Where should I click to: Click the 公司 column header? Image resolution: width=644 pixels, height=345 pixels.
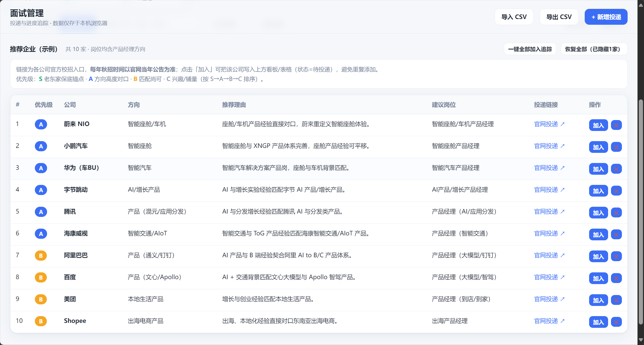[70, 105]
